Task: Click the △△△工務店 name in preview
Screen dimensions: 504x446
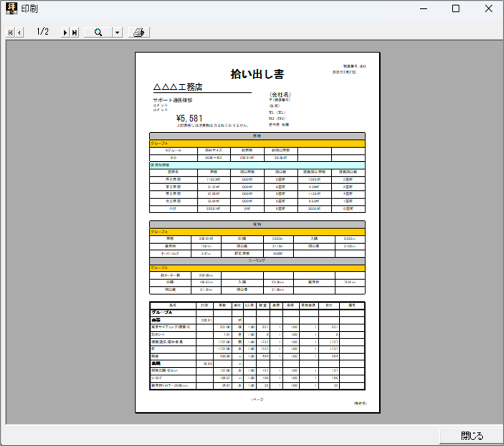Action: (x=178, y=87)
